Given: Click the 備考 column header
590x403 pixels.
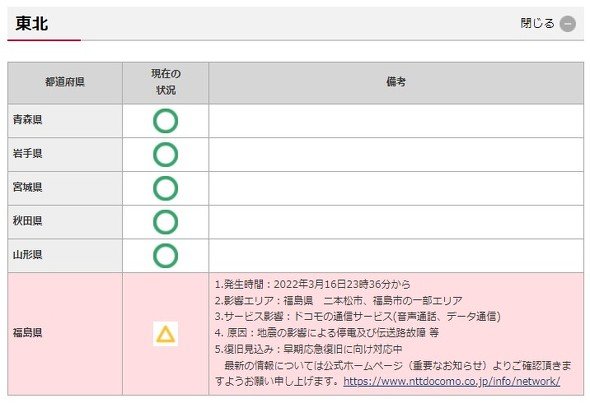Looking at the screenshot, I should [x=396, y=82].
